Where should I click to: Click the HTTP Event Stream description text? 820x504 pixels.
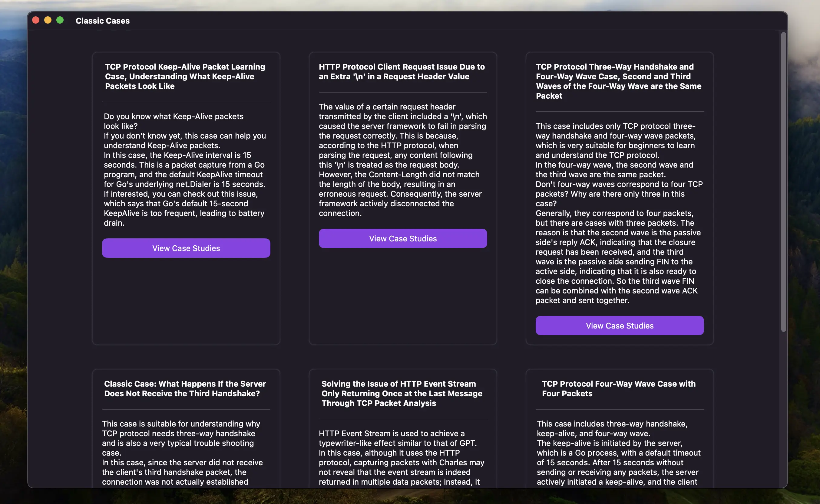click(401, 457)
